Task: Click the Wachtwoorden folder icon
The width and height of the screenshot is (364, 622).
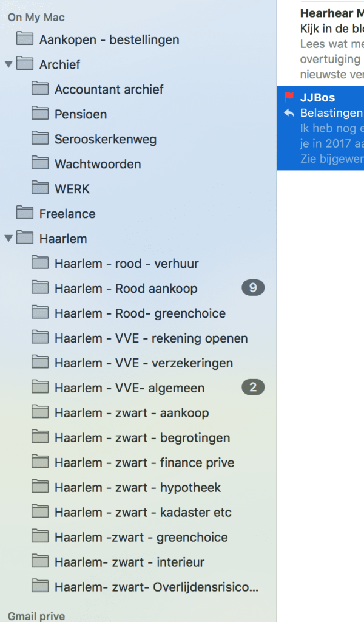Action: 40,163
